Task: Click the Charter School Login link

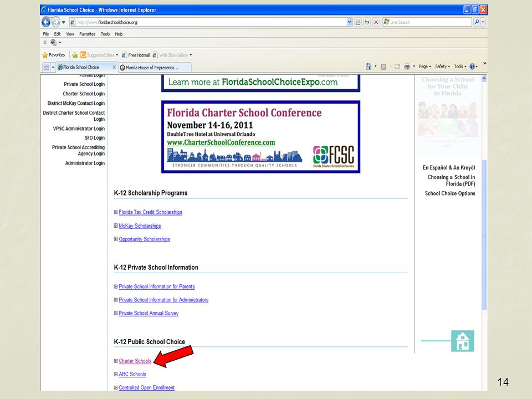Action: [x=84, y=94]
